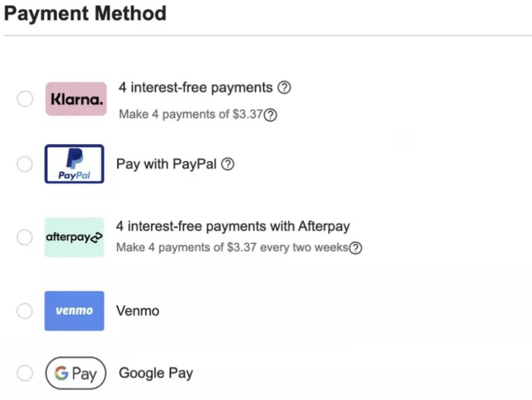Viewport: 532px width, 400px height.
Task: Pick the Venmo radio button
Action: 25,311
